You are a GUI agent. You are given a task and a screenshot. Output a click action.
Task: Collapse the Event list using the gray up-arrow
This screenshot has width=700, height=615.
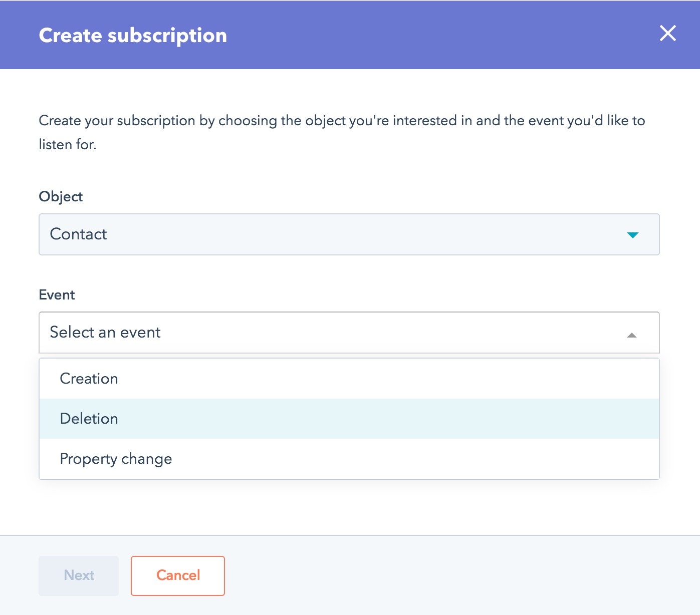point(631,335)
